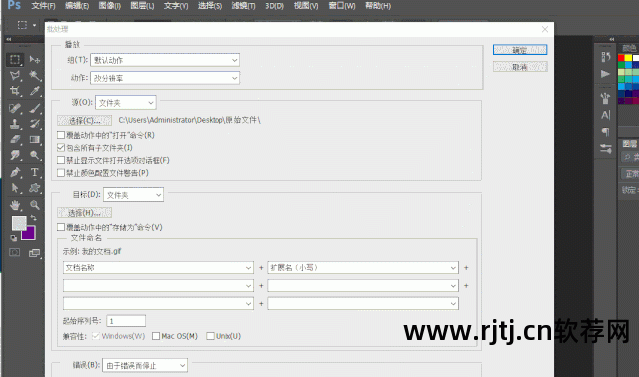The image size is (639, 377).
Task: Select the Horizontal Type tool
Action: [35, 172]
